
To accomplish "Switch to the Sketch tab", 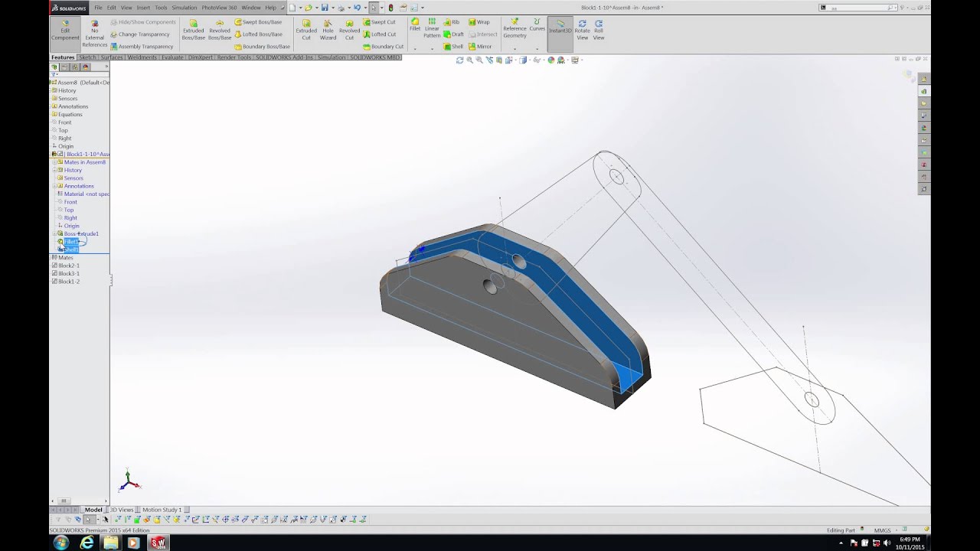I will (x=87, y=57).
